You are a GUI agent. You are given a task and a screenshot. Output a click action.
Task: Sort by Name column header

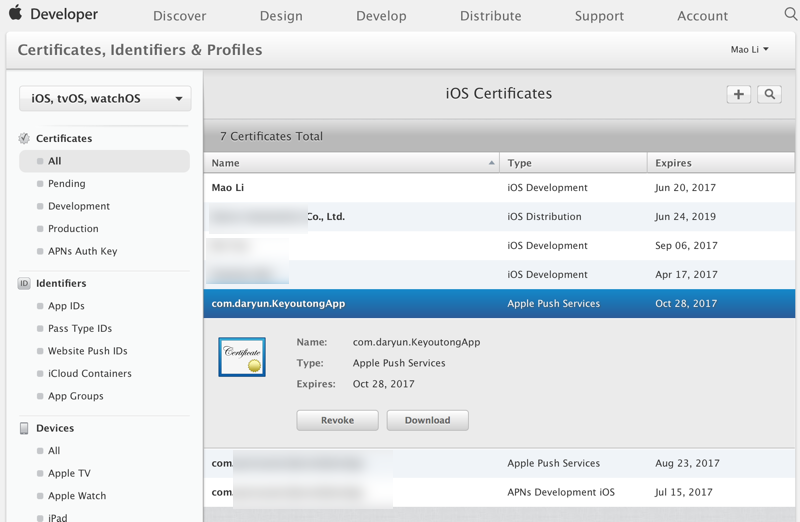pyautogui.click(x=352, y=163)
